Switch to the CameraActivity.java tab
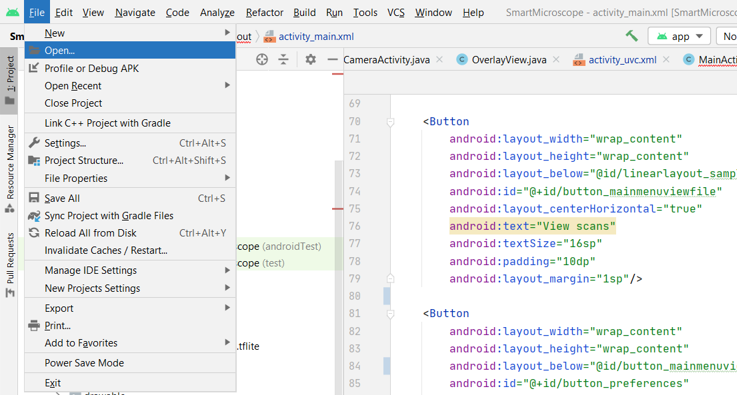Screen dimensions: 737x395 [x=386, y=60]
